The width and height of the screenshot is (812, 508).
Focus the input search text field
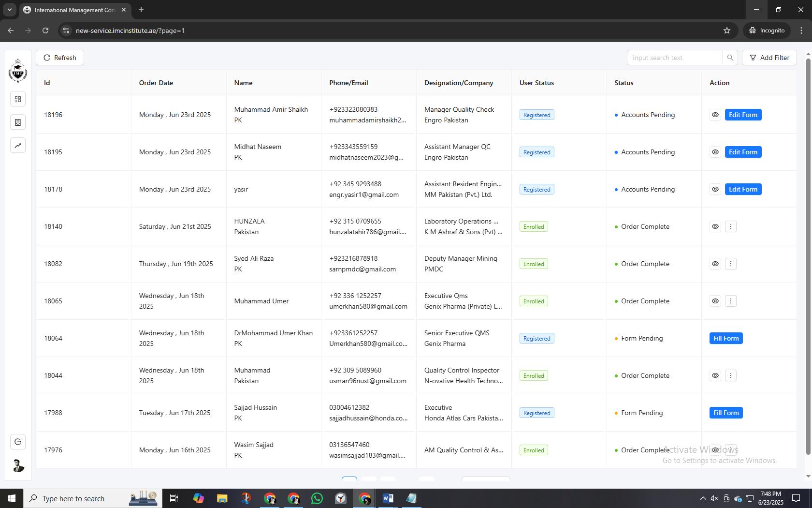675,58
